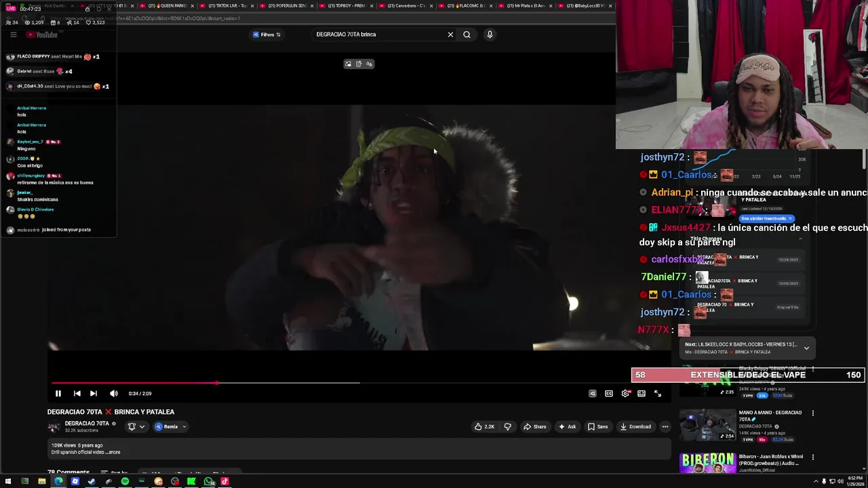Open Windows Start menu
This screenshot has width=868, height=488.
click(x=8, y=481)
